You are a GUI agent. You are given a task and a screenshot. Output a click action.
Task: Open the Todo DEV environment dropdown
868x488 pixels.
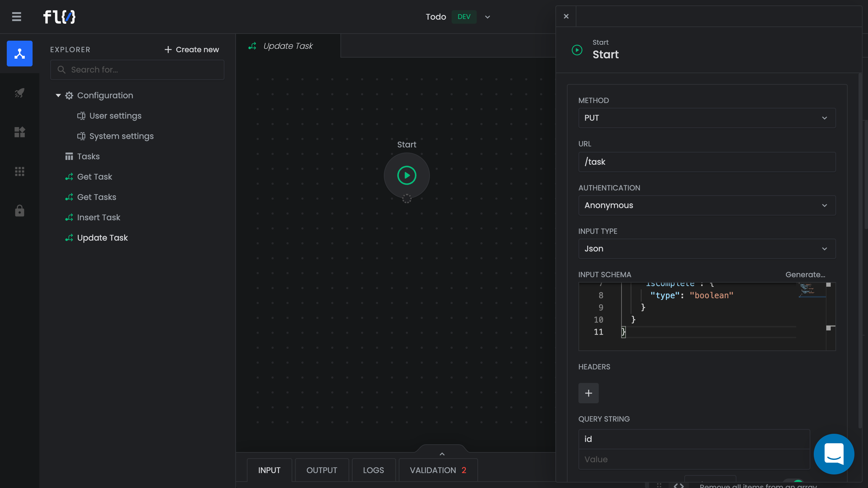[x=487, y=17]
